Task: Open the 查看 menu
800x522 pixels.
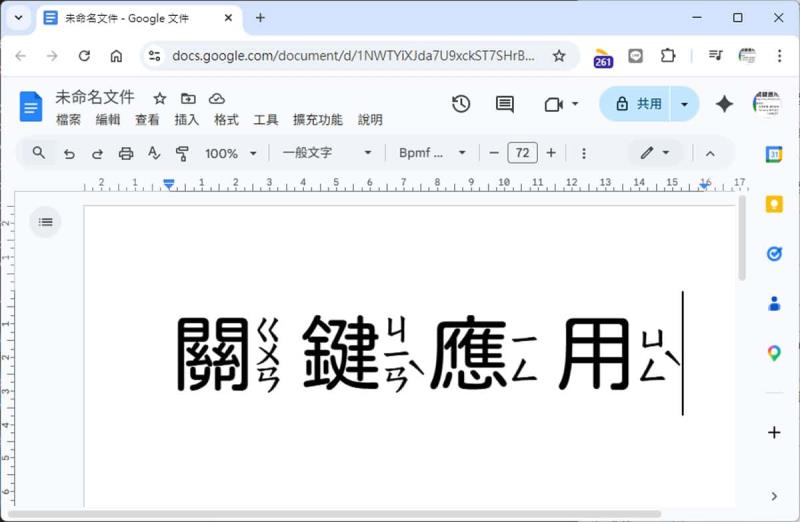Action: pos(147,120)
